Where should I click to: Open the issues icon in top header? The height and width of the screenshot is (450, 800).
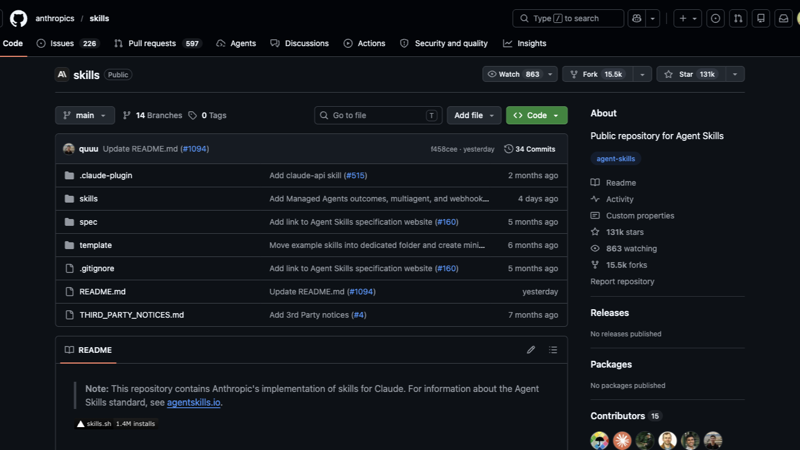click(x=715, y=18)
